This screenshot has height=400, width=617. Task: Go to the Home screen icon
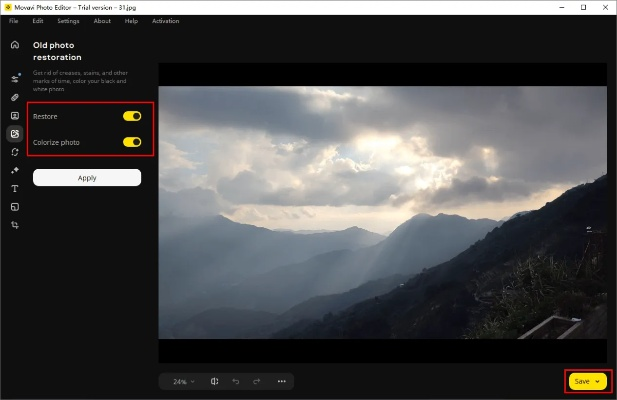pos(15,45)
